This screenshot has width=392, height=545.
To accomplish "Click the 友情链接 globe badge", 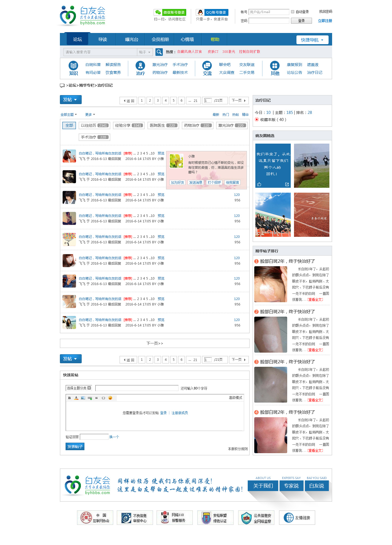I will pyautogui.click(x=297, y=517).
